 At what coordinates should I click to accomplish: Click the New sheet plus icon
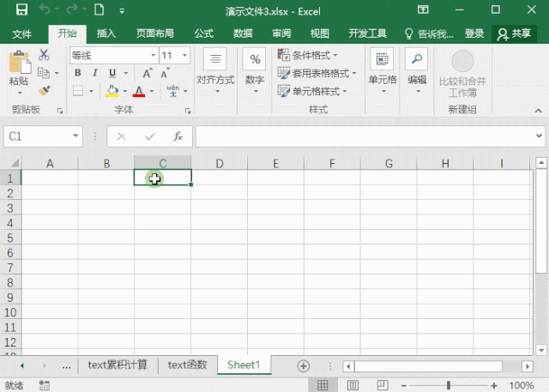click(303, 366)
